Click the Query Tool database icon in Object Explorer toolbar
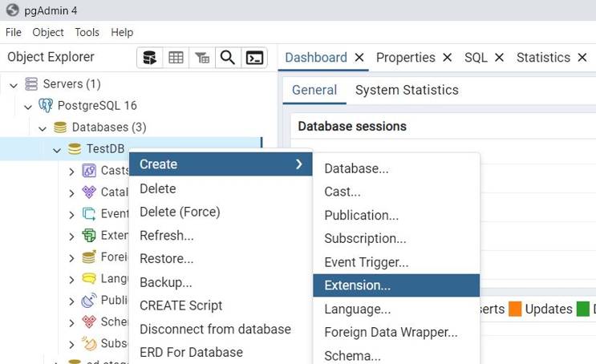The width and height of the screenshot is (596, 364). [150, 58]
